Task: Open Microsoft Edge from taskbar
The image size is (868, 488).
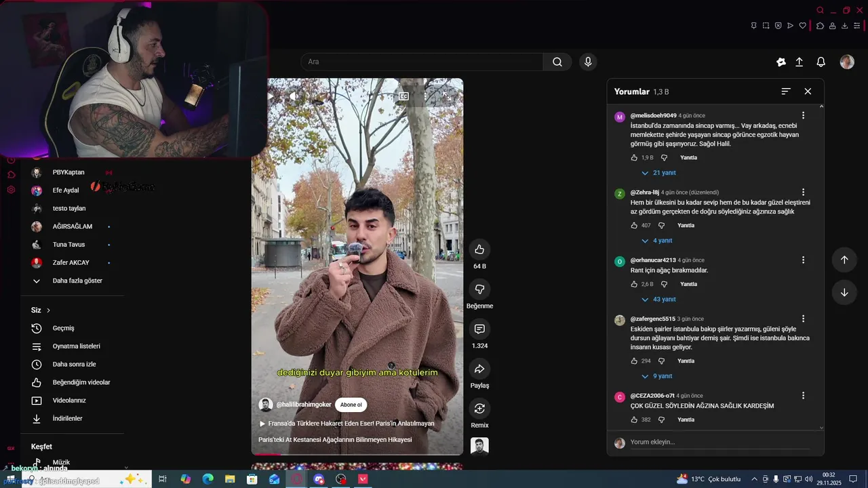Action: (x=208, y=479)
